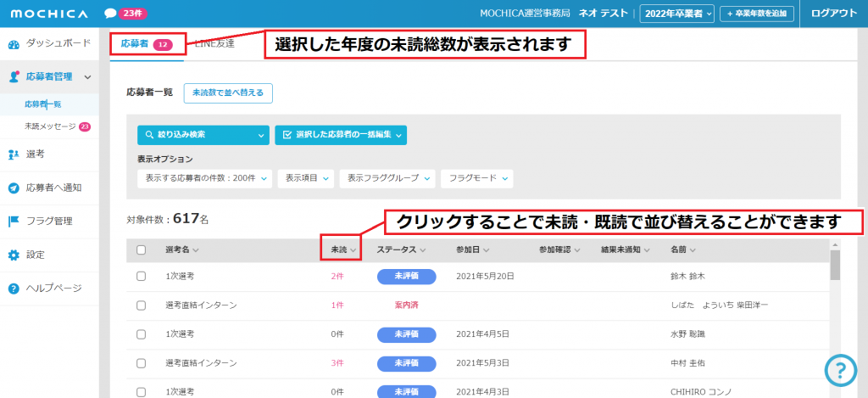Select the checkbox for 水野 聡識 row
The width and height of the screenshot is (868, 398).
142,334
